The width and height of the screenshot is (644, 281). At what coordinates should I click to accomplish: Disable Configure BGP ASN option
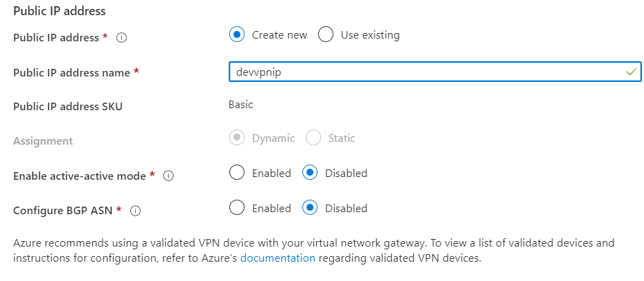(x=310, y=207)
